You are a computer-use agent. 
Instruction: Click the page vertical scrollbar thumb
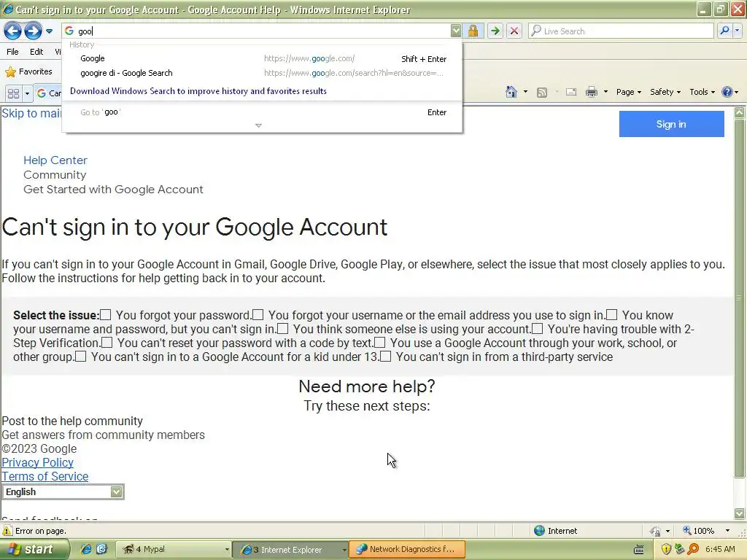[739, 297]
